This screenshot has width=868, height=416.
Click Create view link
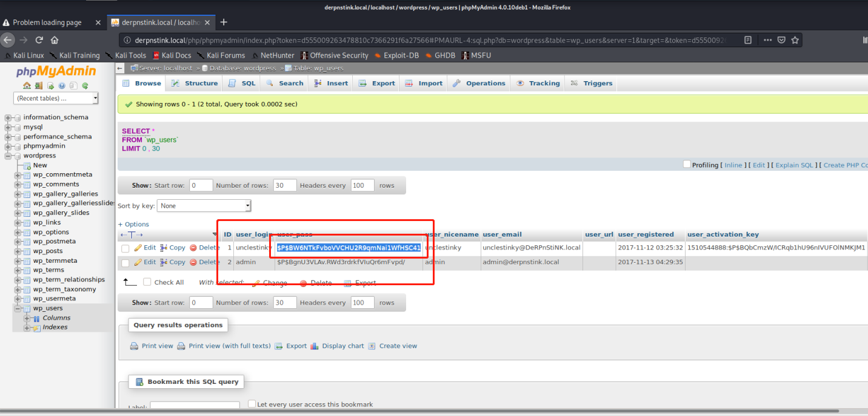392,346
